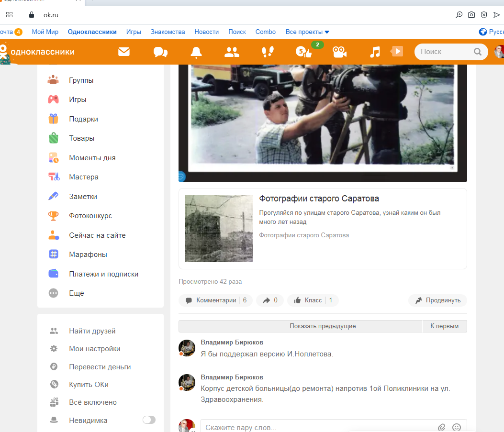Open the Фотографии старого Саратова title link
The image size is (504, 432).
coord(319,199)
